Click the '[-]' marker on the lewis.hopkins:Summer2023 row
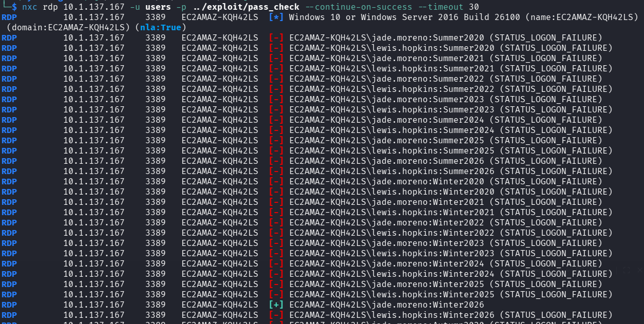The height and width of the screenshot is (324, 644). point(276,110)
